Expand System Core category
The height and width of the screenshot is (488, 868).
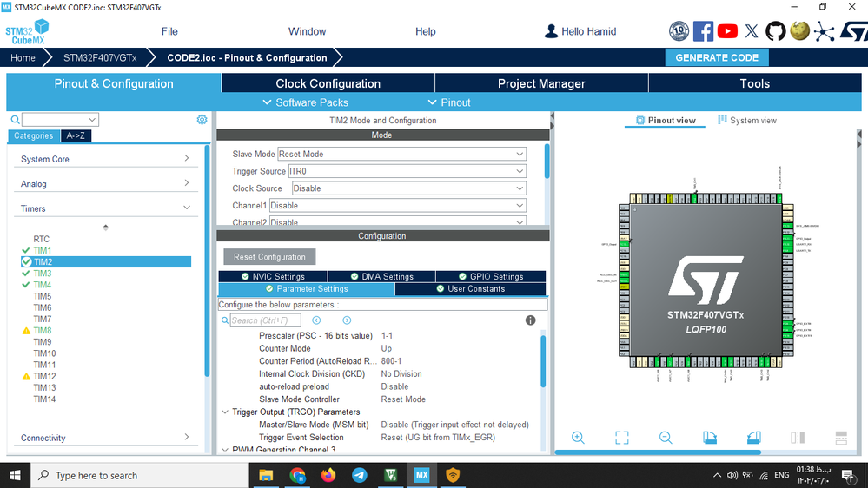coord(105,159)
